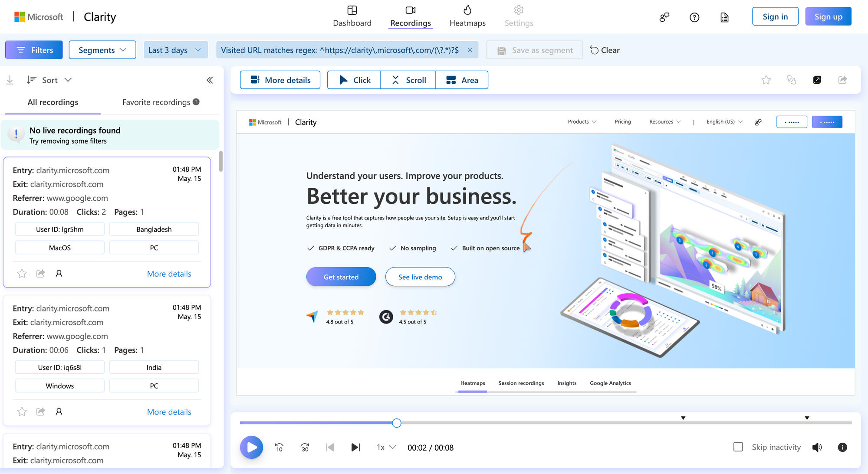The width and height of the screenshot is (868, 474).
Task: Expand Resources menu in recorded page
Action: click(x=665, y=122)
